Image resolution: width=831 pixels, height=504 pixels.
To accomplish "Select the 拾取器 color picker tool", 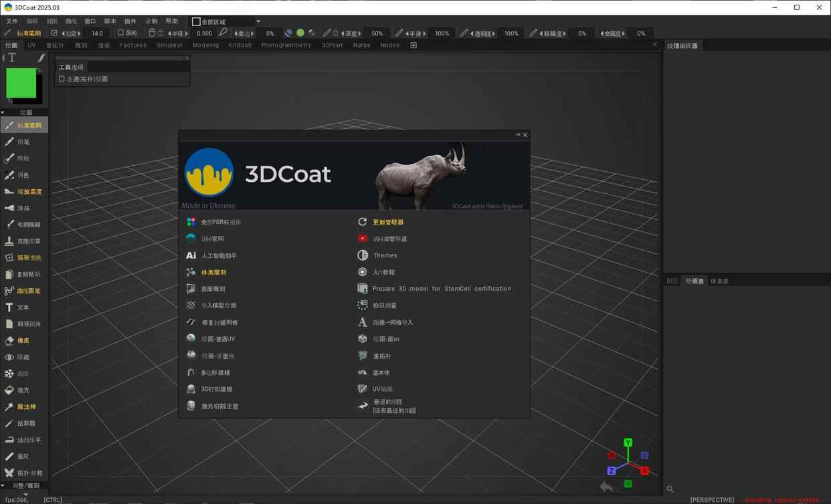I will pos(24,424).
